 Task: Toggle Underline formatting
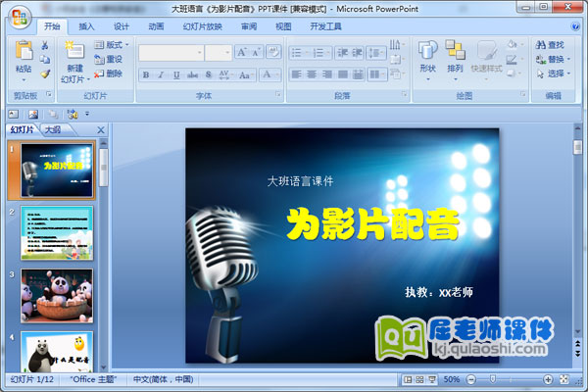[x=176, y=74]
